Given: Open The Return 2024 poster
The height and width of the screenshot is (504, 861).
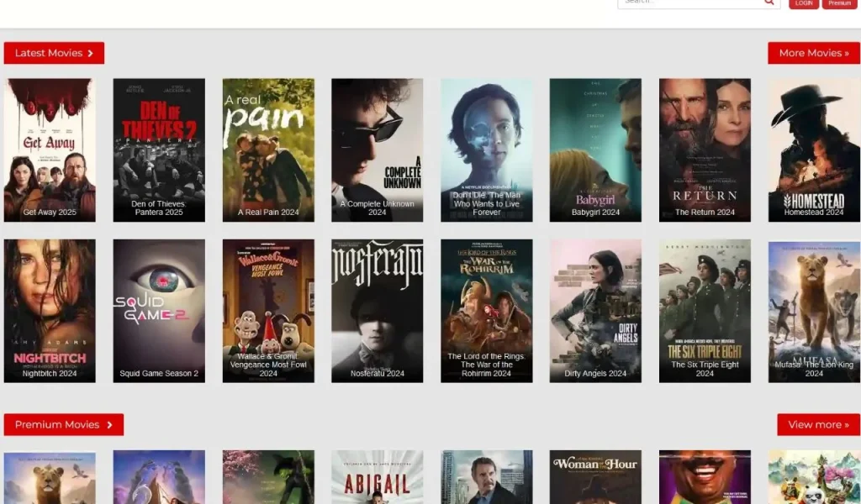Looking at the screenshot, I should (705, 150).
